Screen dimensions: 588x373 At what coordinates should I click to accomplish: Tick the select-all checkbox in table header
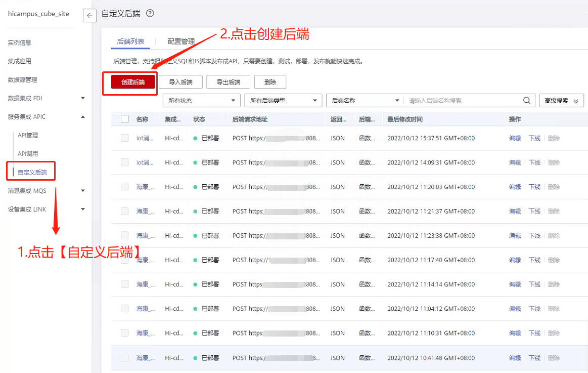click(125, 119)
